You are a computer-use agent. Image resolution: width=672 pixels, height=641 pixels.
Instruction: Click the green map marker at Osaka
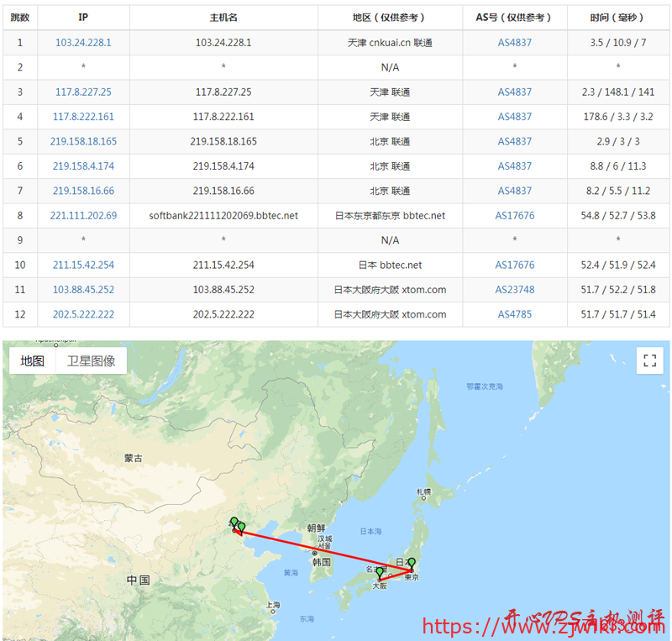[x=380, y=572]
